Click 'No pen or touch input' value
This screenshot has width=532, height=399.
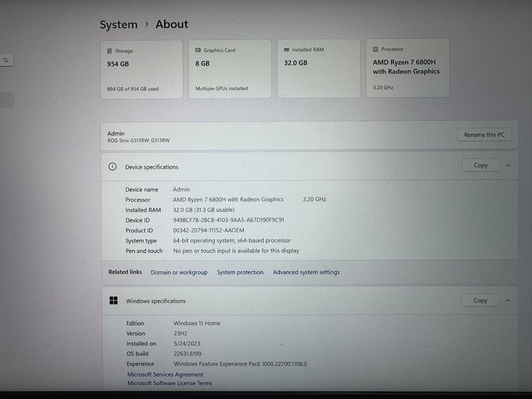coord(236,251)
